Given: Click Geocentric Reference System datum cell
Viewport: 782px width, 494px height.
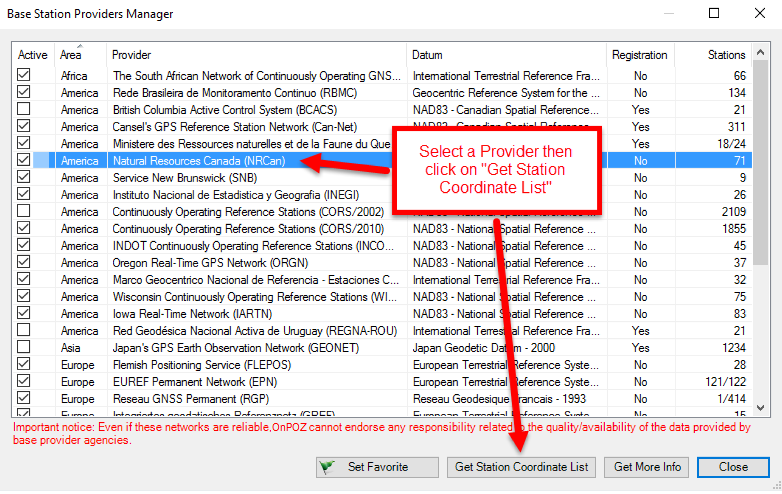Looking at the screenshot, I should [506, 93].
